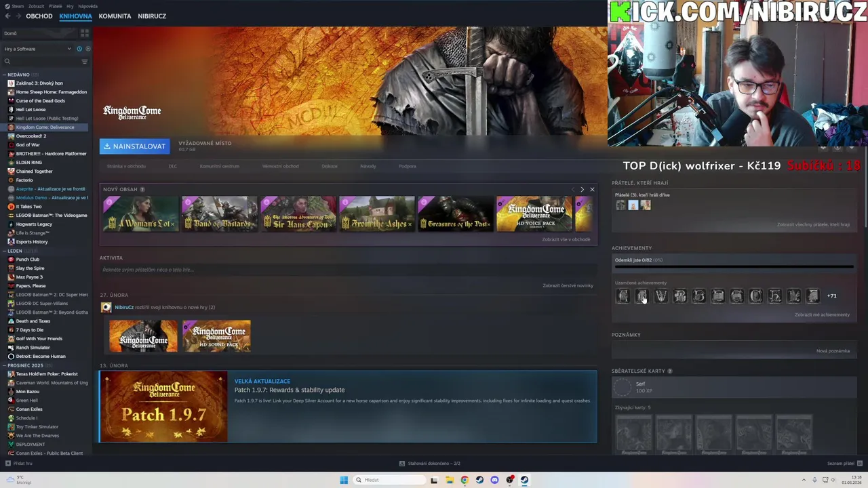868x488 pixels.
Task: Click the first locked achievement icon
Action: click(623, 296)
